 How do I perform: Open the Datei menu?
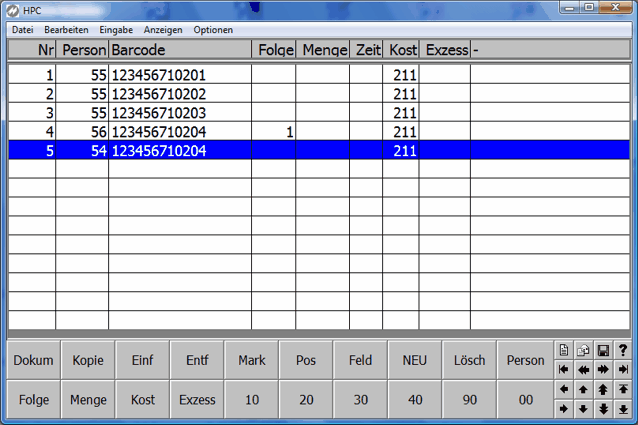pos(22,30)
